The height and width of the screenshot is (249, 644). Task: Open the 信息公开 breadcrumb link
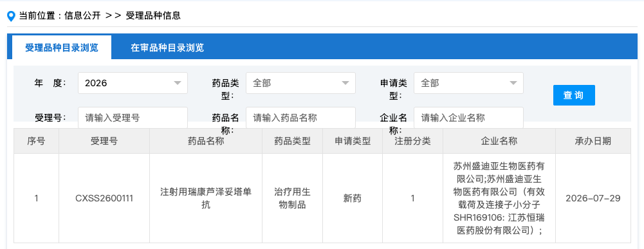pos(82,16)
